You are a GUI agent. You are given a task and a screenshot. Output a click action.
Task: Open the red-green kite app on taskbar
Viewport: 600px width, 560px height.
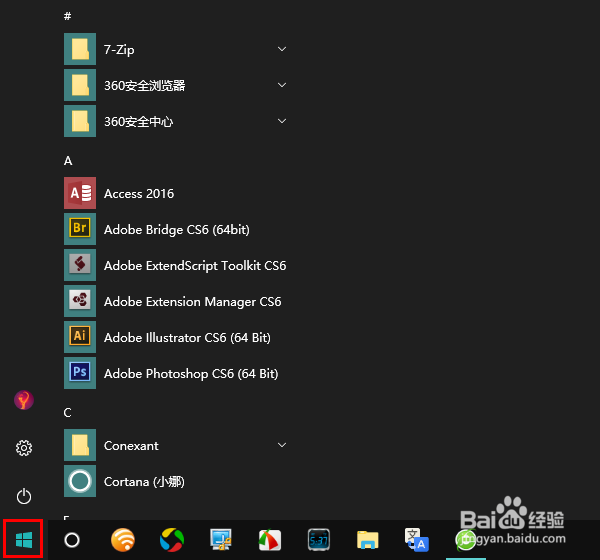[x=270, y=540]
